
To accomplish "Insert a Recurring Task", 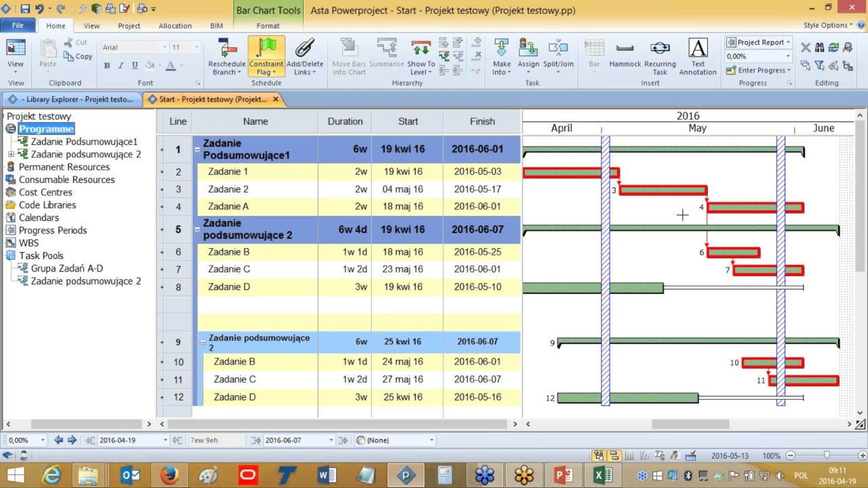I will pyautogui.click(x=660, y=57).
